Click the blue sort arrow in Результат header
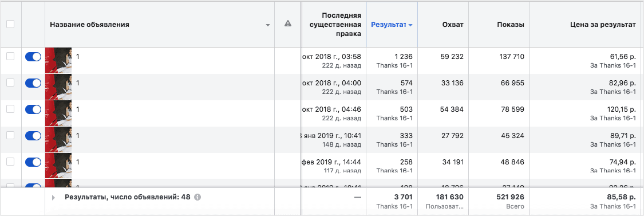The width and height of the screenshot is (644, 216). point(410,25)
